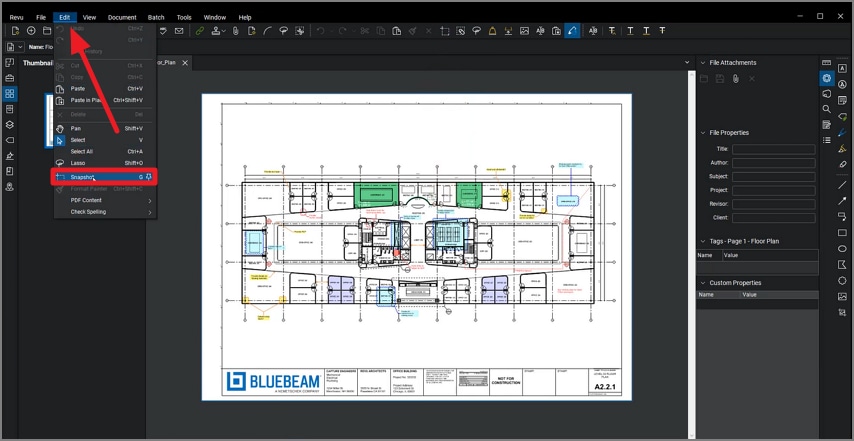The image size is (854, 441).
Task: Click Select All menu entry
Action: click(x=105, y=151)
